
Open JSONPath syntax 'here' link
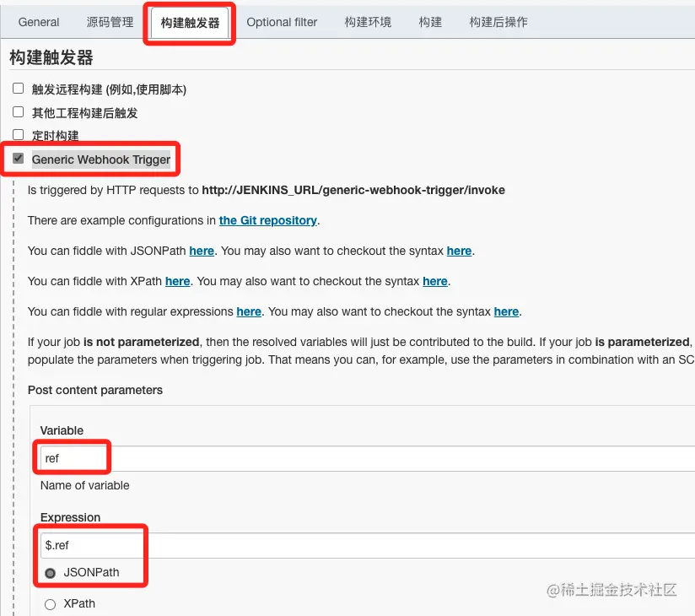(x=459, y=251)
